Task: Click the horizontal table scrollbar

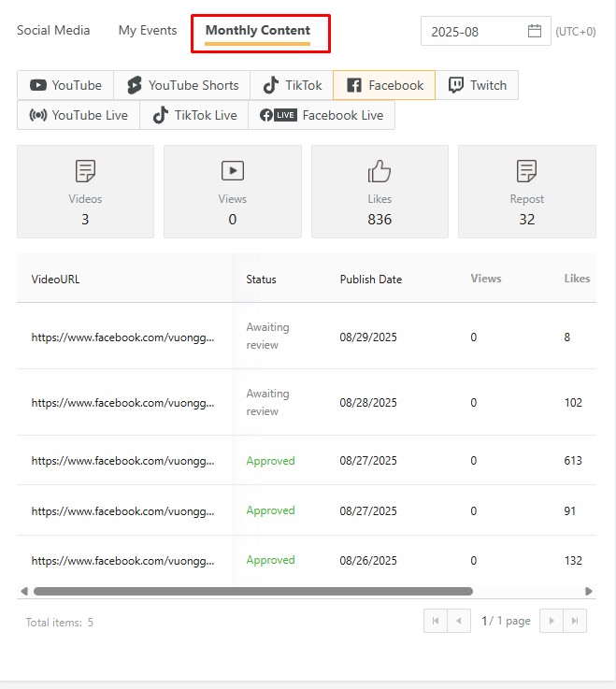Action: 252,591
